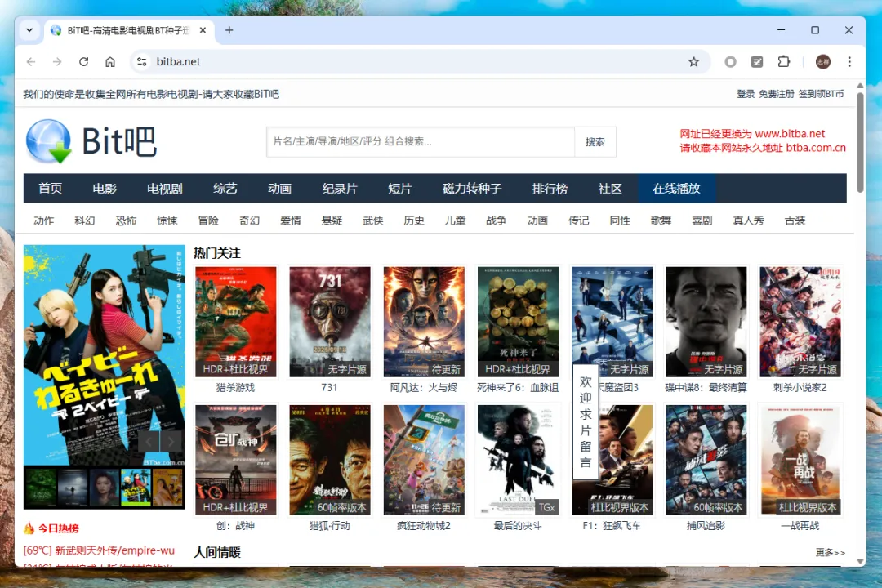882x588 pixels.
Task: Click the large Japanese movie carousel poster
Action: click(x=104, y=355)
